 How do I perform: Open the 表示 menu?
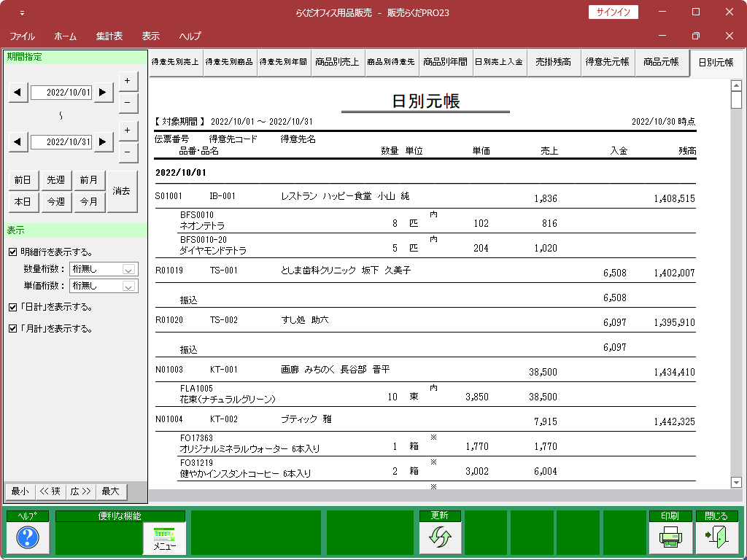click(x=150, y=36)
